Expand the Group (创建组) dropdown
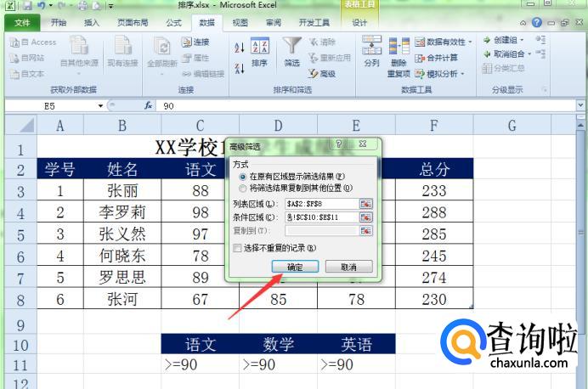The height and width of the screenshot is (389, 588). point(522,40)
